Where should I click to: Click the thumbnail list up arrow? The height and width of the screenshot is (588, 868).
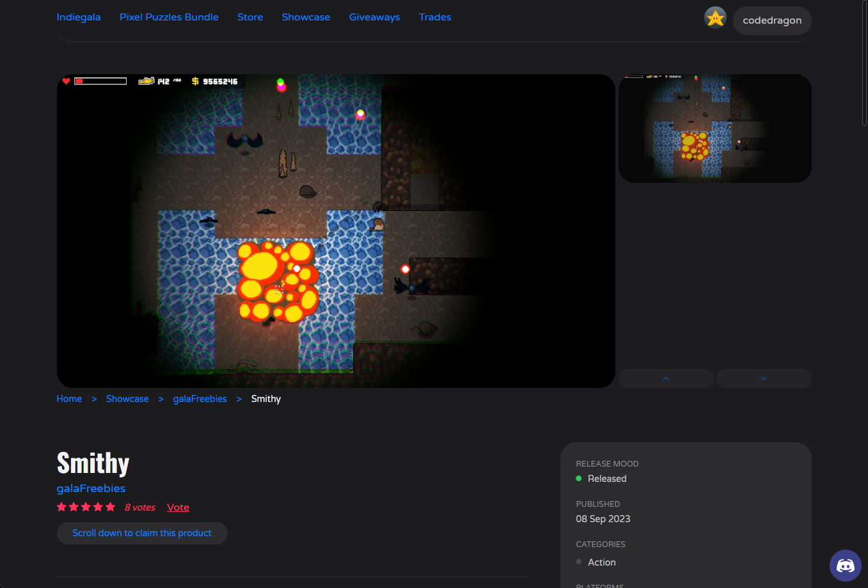click(666, 378)
